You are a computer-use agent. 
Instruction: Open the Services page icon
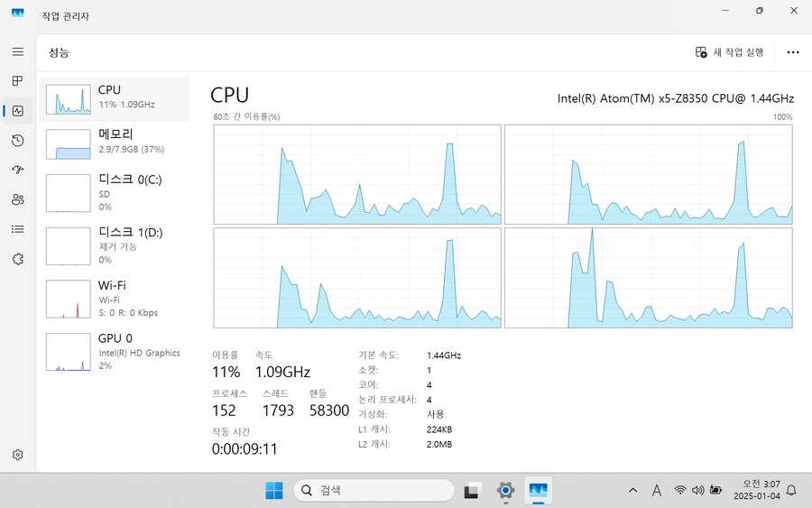pos(17,259)
